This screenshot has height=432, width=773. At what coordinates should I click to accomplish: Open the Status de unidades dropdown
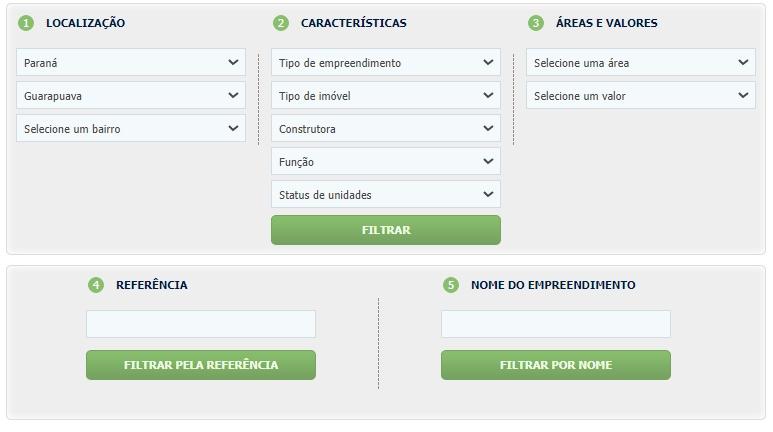click(386, 194)
